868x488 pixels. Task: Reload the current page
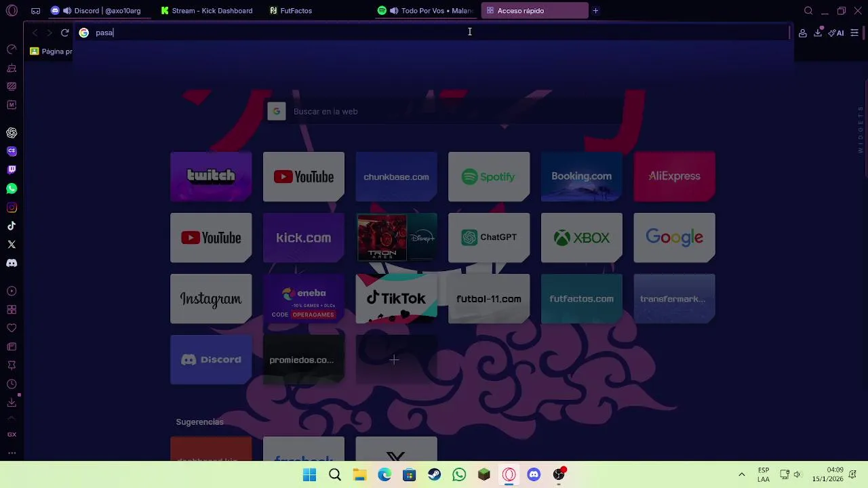click(64, 33)
